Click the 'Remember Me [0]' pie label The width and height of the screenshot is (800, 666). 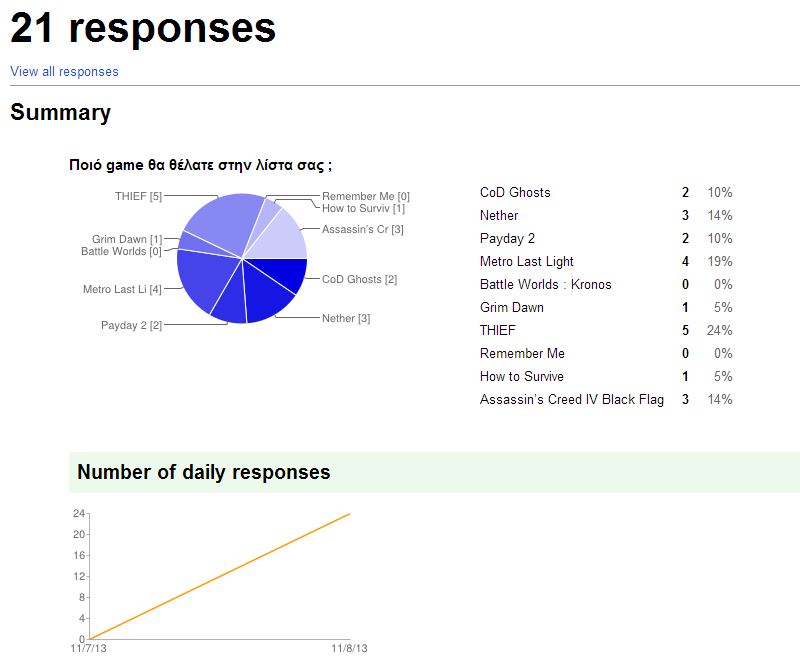(366, 196)
